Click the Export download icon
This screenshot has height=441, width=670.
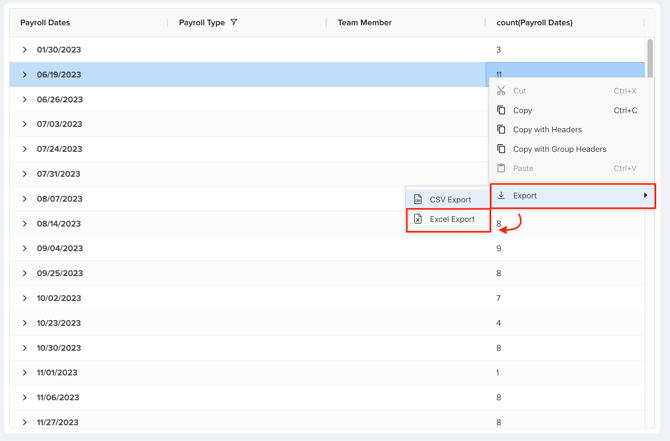[501, 196]
